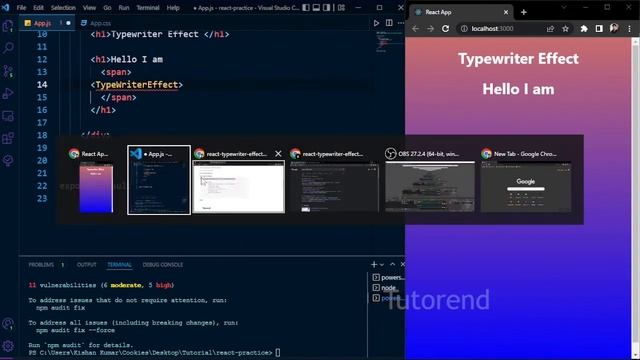Click inside the terminal prompt line
Viewport: 640px width, 360px height.
(x=155, y=352)
